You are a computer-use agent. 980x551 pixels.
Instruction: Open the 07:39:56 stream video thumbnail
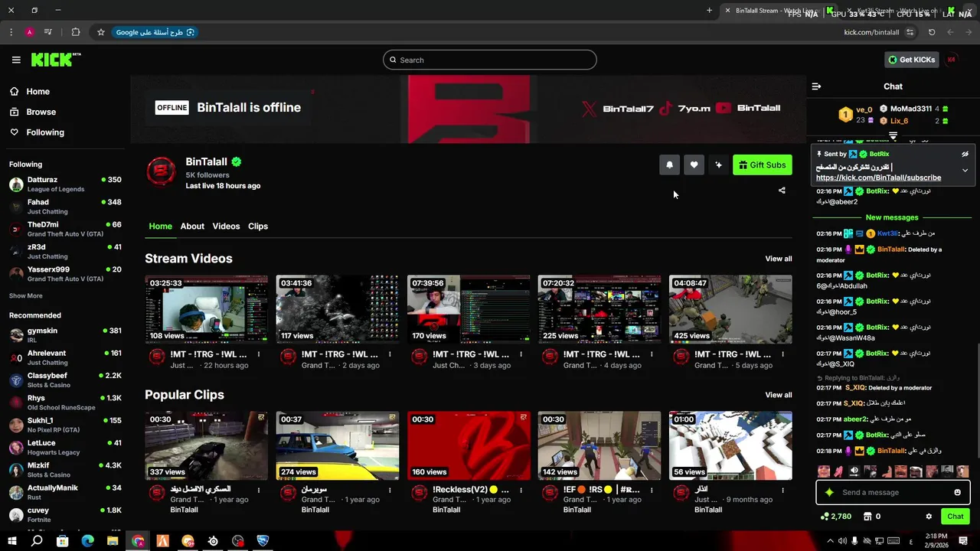pos(469,309)
